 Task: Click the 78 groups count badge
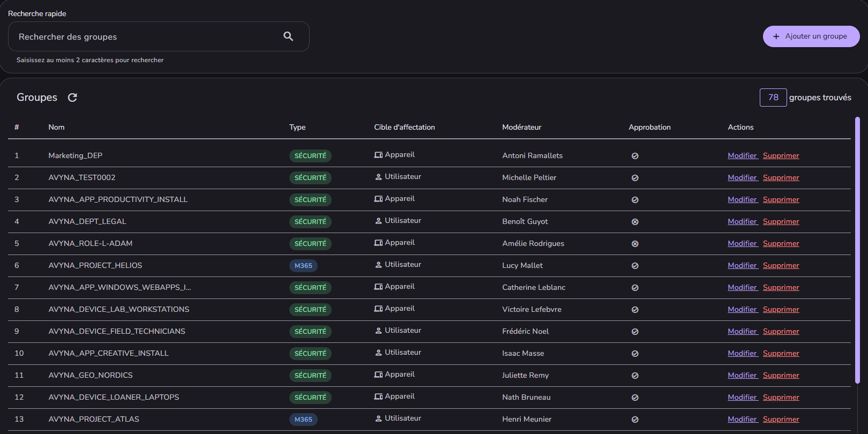coord(773,98)
